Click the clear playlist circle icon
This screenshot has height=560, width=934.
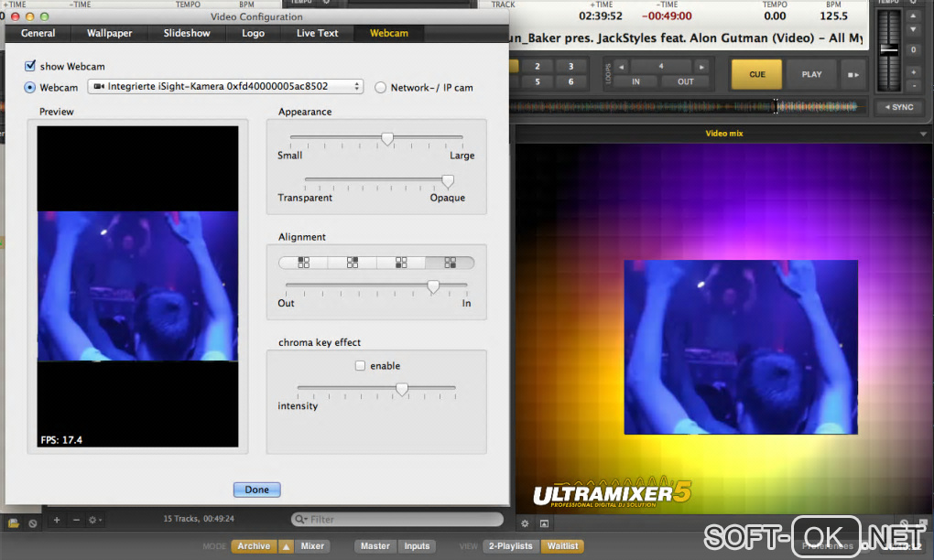pyautogui.click(x=33, y=523)
